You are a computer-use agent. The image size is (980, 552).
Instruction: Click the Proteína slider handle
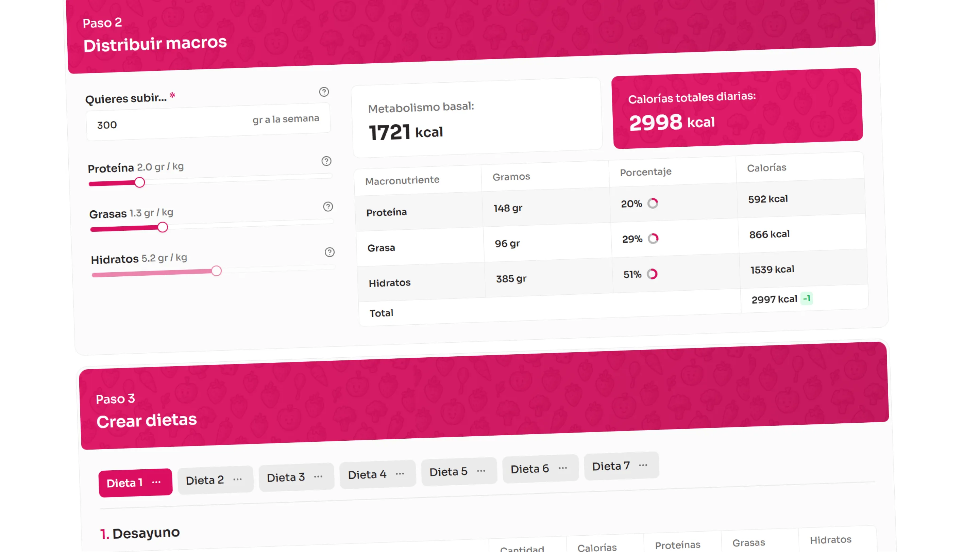tap(140, 183)
